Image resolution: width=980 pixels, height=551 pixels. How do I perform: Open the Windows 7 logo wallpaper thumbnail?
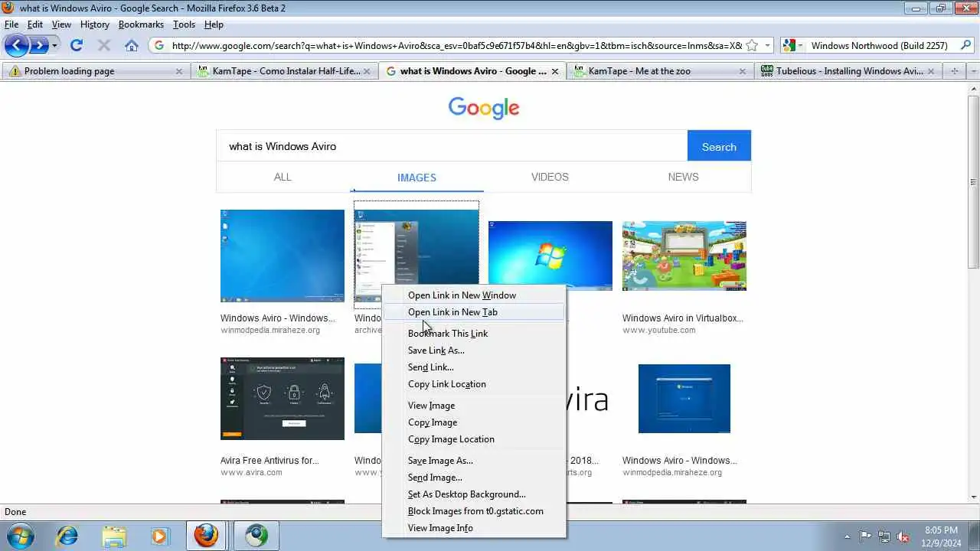(x=550, y=256)
